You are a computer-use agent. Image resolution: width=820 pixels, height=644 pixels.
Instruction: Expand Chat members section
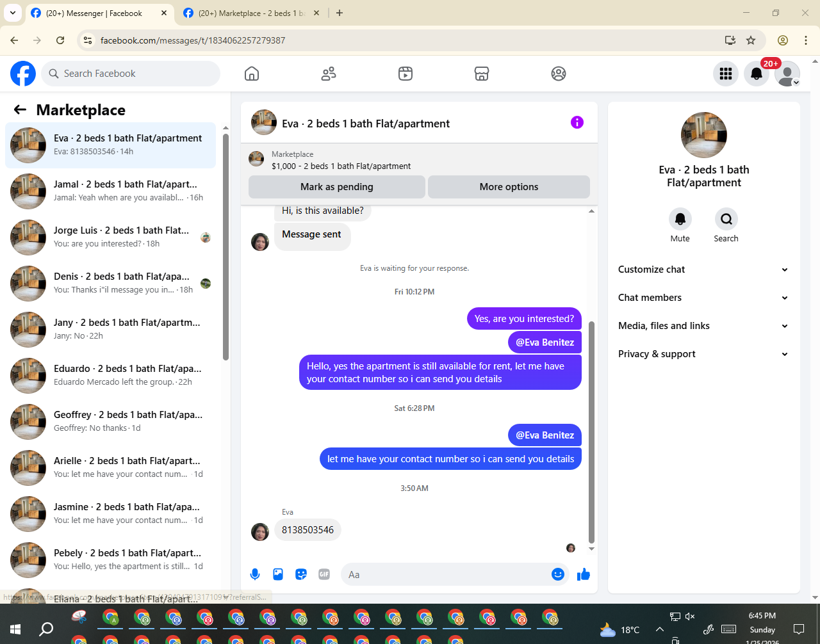click(x=703, y=298)
